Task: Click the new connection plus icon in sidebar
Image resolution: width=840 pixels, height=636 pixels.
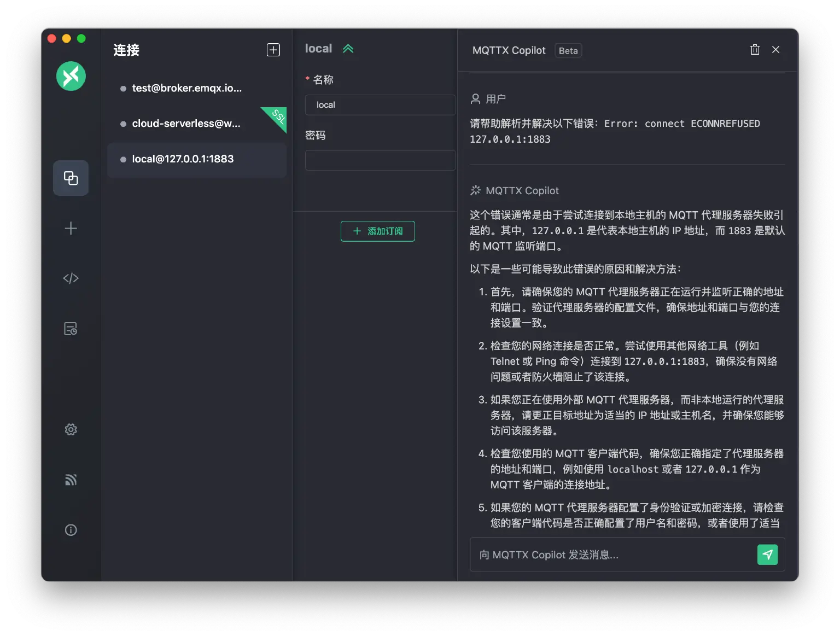Action: (x=71, y=229)
